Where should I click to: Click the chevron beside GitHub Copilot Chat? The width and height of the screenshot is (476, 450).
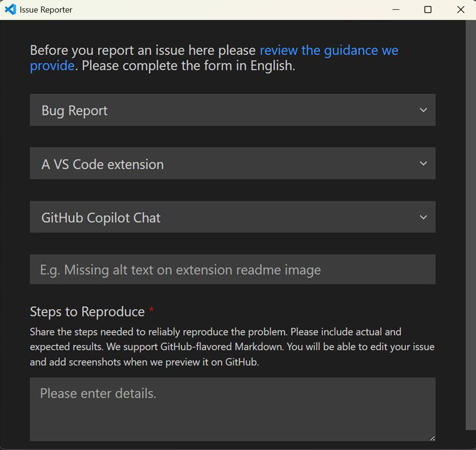pyautogui.click(x=423, y=218)
